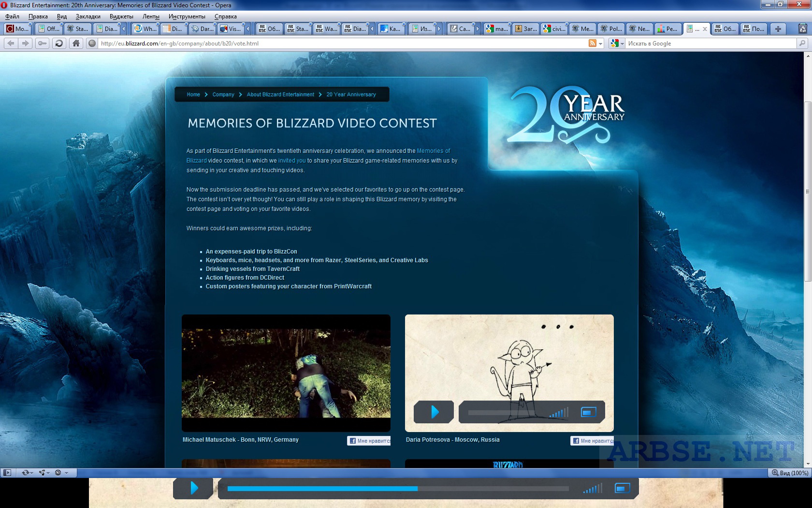Go back with the browser back arrow

click(x=11, y=44)
